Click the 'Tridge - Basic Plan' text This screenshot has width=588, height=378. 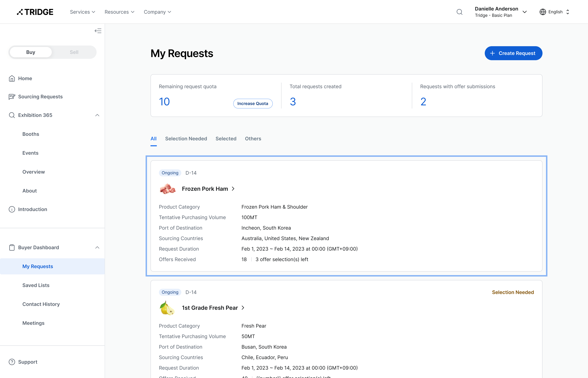pos(493,15)
